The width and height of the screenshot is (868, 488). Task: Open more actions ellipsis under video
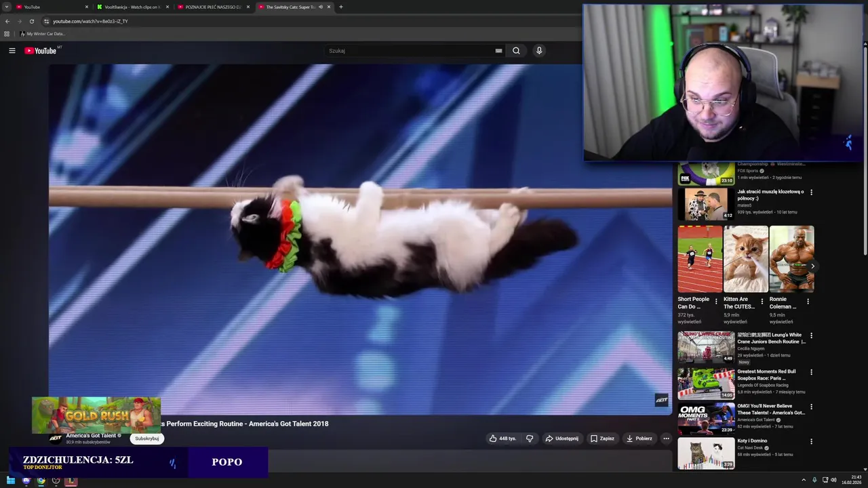click(666, 439)
